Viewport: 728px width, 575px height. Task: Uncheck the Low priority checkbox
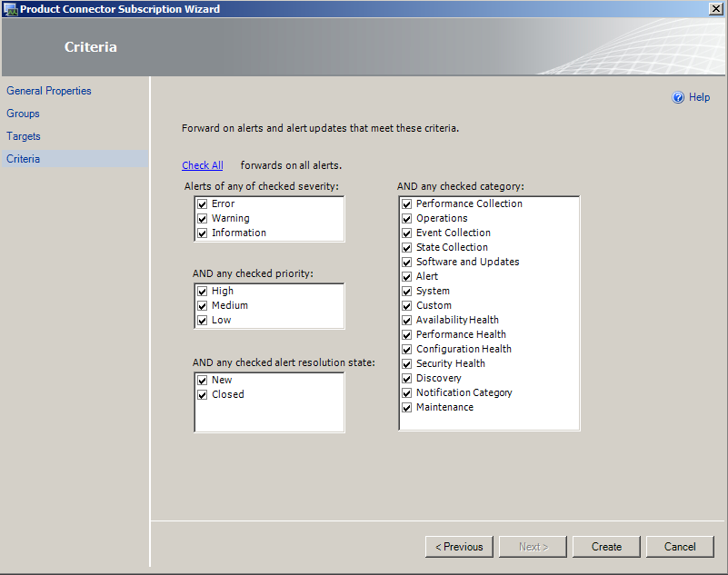(203, 321)
